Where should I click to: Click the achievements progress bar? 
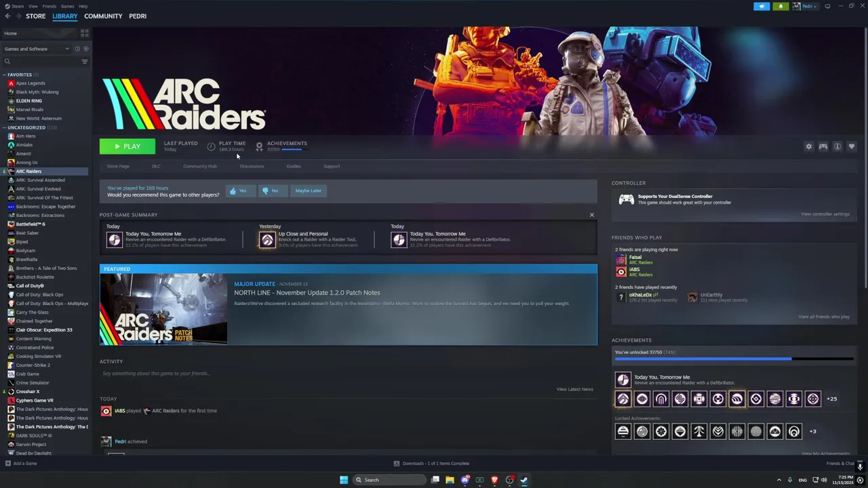pos(734,359)
